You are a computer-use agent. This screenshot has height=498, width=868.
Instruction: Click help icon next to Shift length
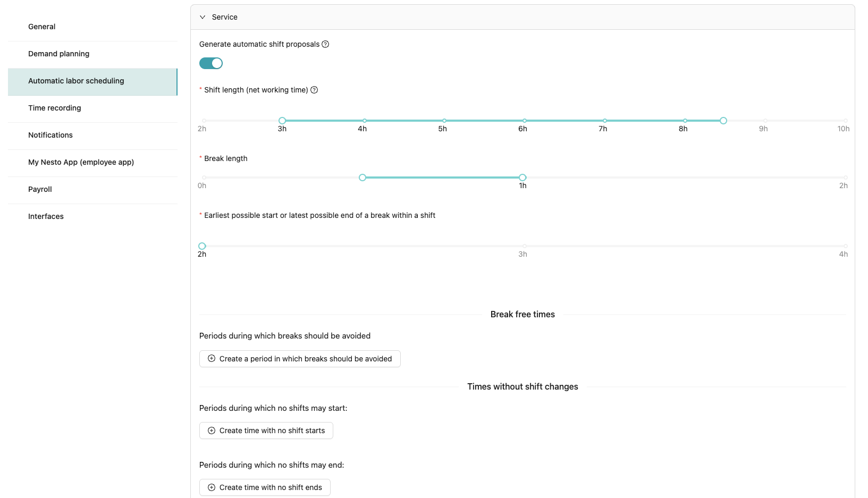click(314, 90)
